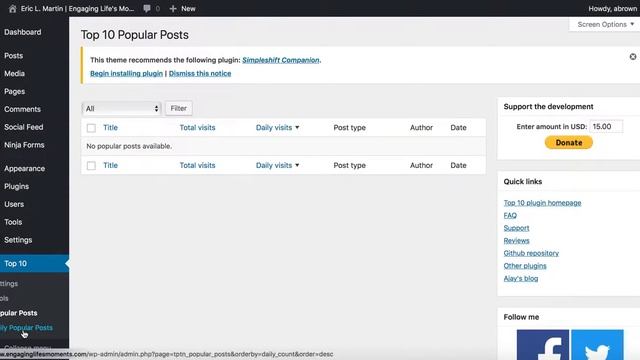Open Settings in the sidebar
The width and height of the screenshot is (640, 360).
click(18, 240)
